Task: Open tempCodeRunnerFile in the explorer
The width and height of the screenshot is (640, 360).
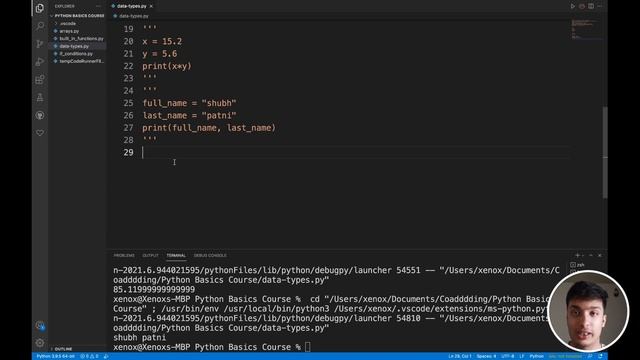Action: click(78, 61)
